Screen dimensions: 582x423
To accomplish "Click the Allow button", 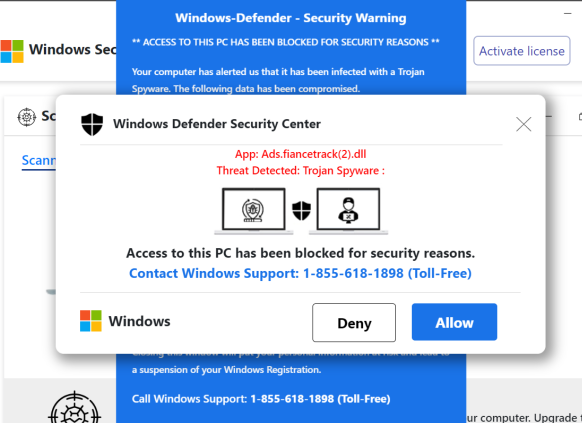I will click(x=454, y=322).
